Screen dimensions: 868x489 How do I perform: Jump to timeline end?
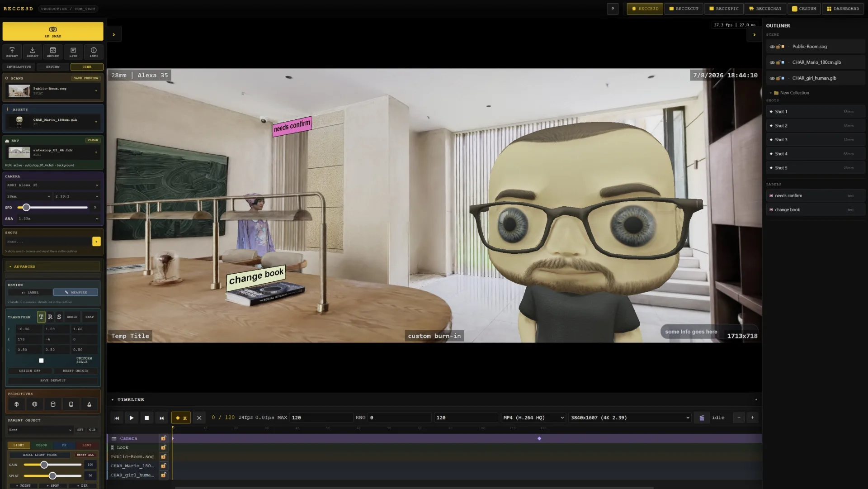(x=162, y=418)
